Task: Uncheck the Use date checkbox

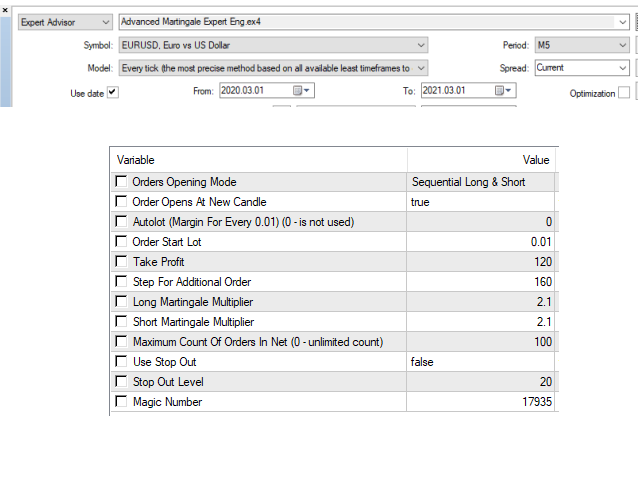Action: point(113,93)
